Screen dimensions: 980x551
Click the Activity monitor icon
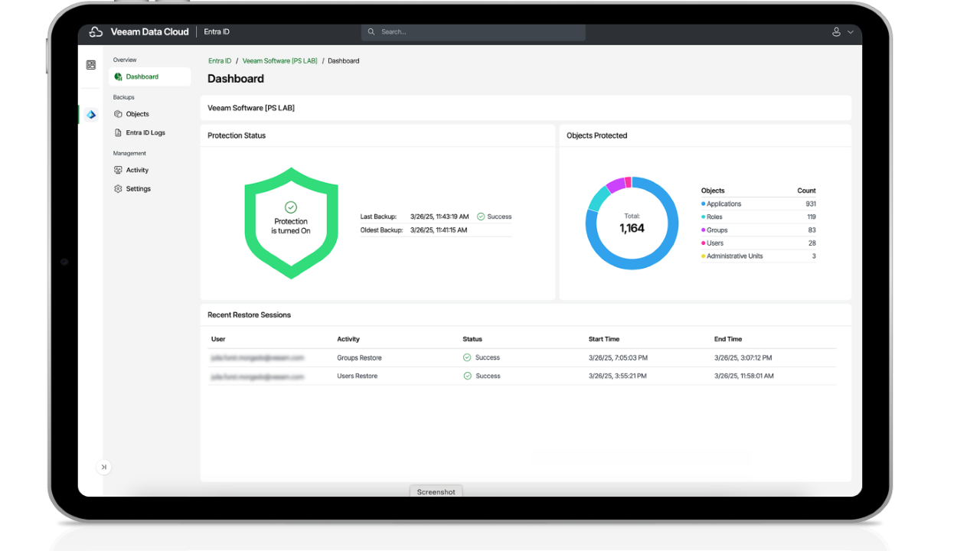click(x=118, y=170)
